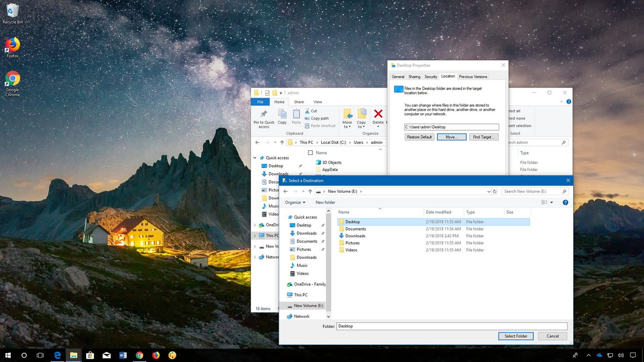
Task: Refresh the New Volume (E:) address bar
Action: pyautogui.click(x=495, y=191)
